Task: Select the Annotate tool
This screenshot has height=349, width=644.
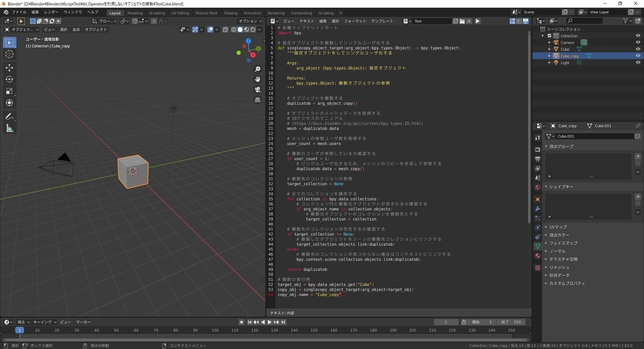Action: [x=10, y=117]
